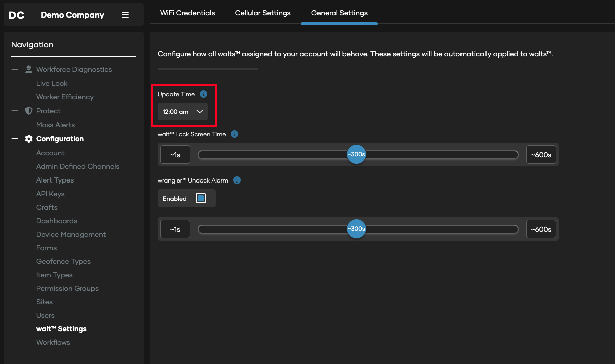Image resolution: width=615 pixels, height=364 pixels.
Task: Go to Permission Groups
Action: tap(67, 288)
